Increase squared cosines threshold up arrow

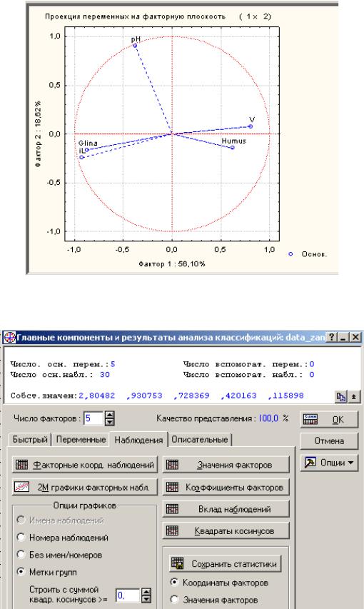pos(146,592)
